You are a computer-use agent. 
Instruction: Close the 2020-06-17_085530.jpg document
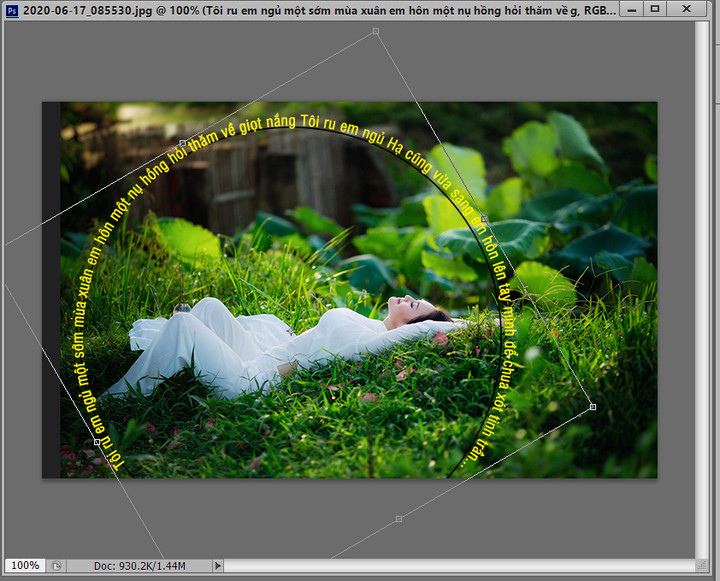686,9
